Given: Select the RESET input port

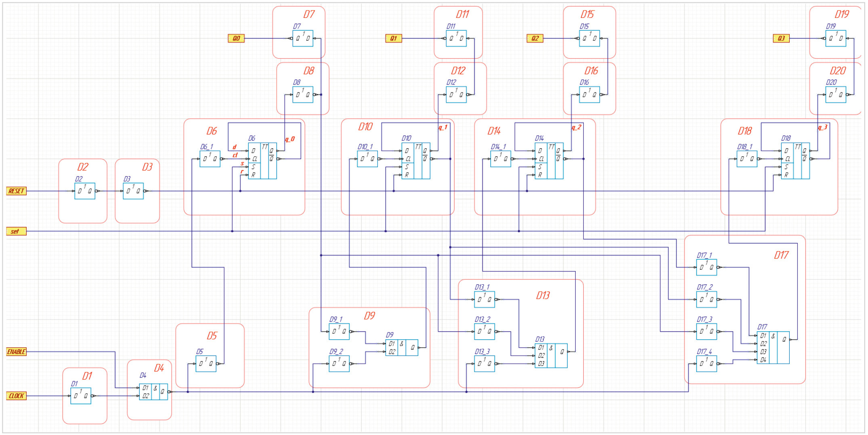Looking at the screenshot, I should coord(17,191).
